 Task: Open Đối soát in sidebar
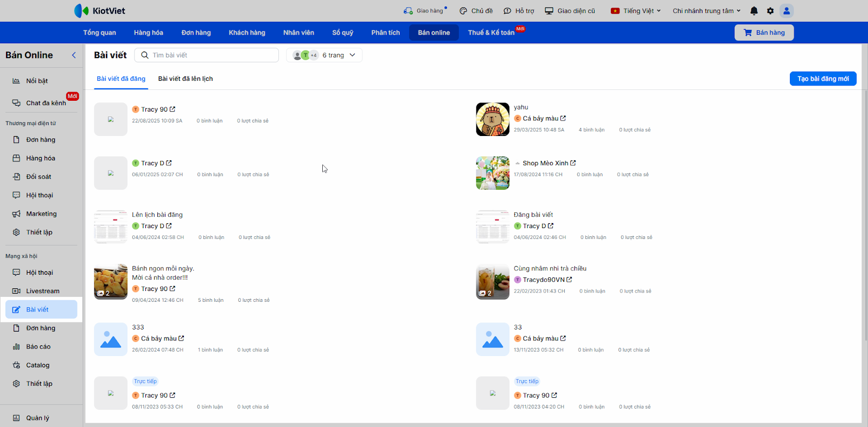click(41, 177)
